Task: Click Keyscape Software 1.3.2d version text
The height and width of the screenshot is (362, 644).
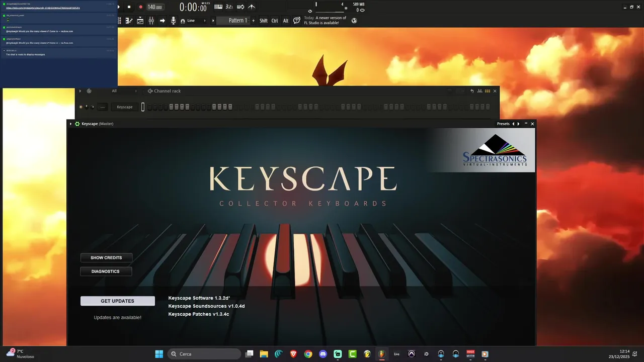Action: point(199,298)
